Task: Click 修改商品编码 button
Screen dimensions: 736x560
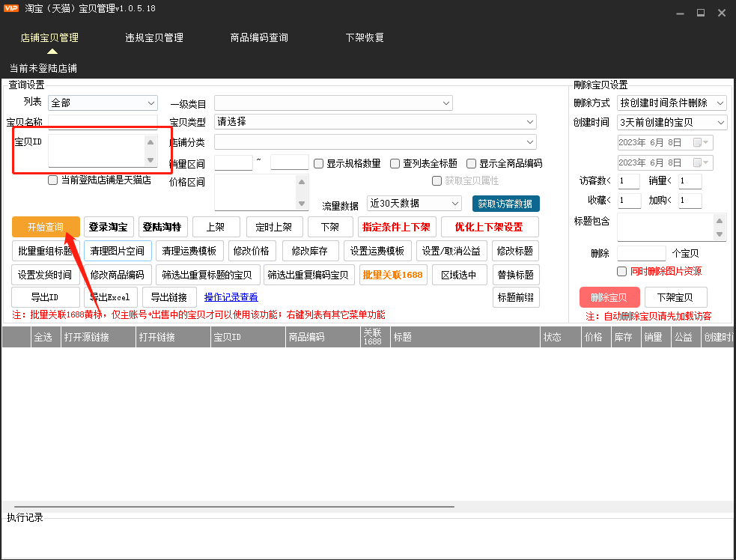Action: coord(118,275)
